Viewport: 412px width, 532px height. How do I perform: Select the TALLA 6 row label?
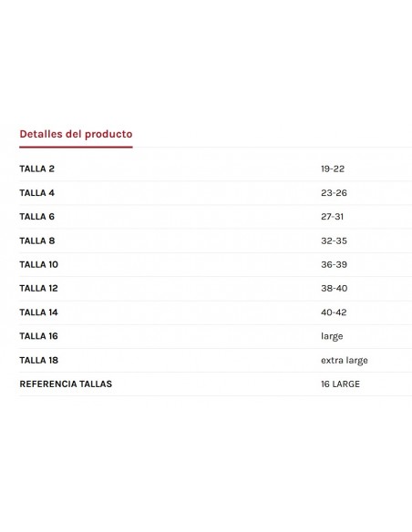click(x=37, y=217)
